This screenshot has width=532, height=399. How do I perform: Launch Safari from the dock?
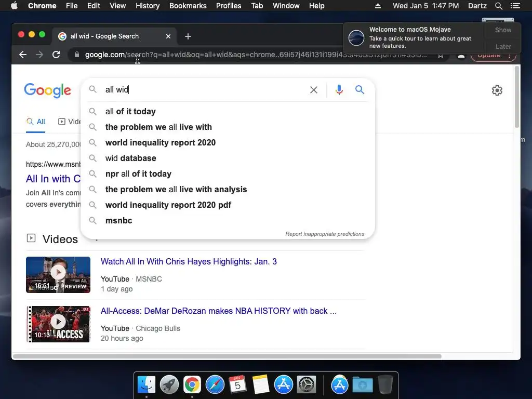tap(215, 385)
